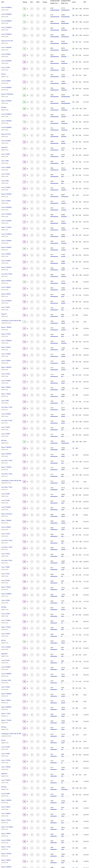Open the Apple M1 Ultra link

click(x=4, y=787)
